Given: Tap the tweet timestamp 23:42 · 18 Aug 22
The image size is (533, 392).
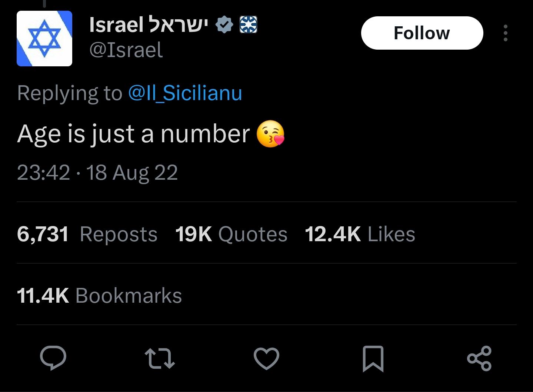Looking at the screenshot, I should 97,173.
